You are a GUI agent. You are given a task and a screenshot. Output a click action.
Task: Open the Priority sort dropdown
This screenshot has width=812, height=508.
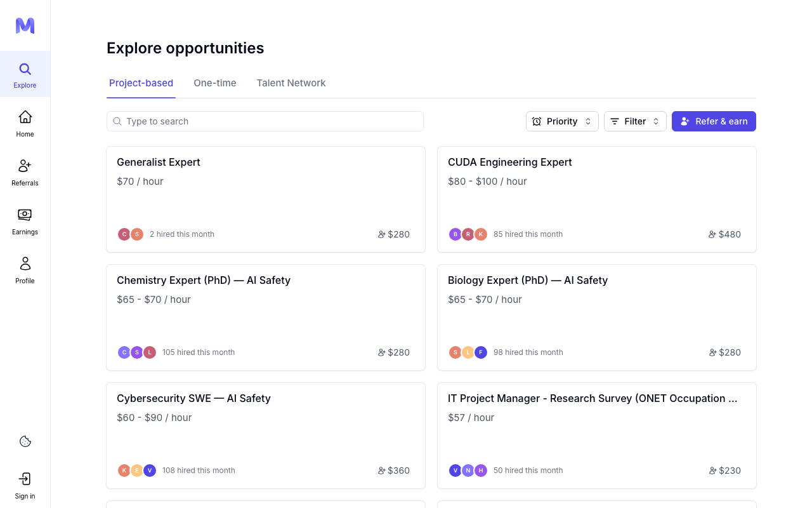[x=562, y=121]
